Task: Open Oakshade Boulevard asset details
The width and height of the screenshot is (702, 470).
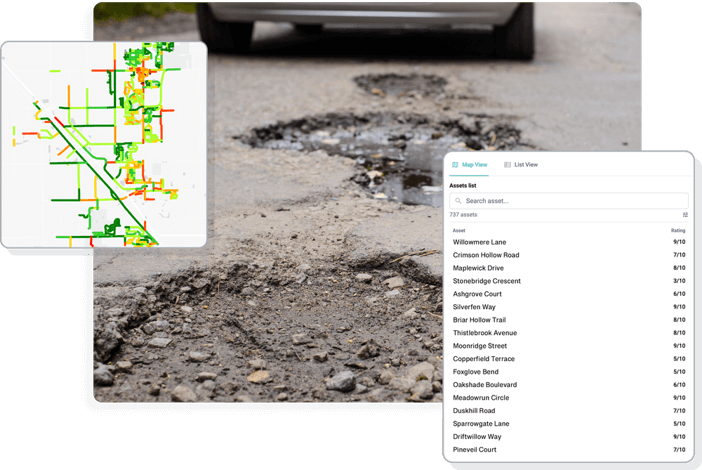Action: coord(485,385)
